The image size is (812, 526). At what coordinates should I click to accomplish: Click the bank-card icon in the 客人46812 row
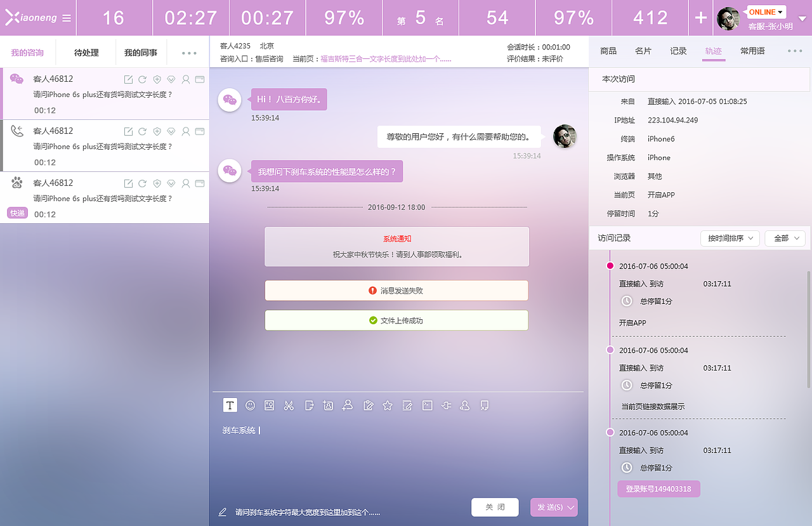point(200,79)
